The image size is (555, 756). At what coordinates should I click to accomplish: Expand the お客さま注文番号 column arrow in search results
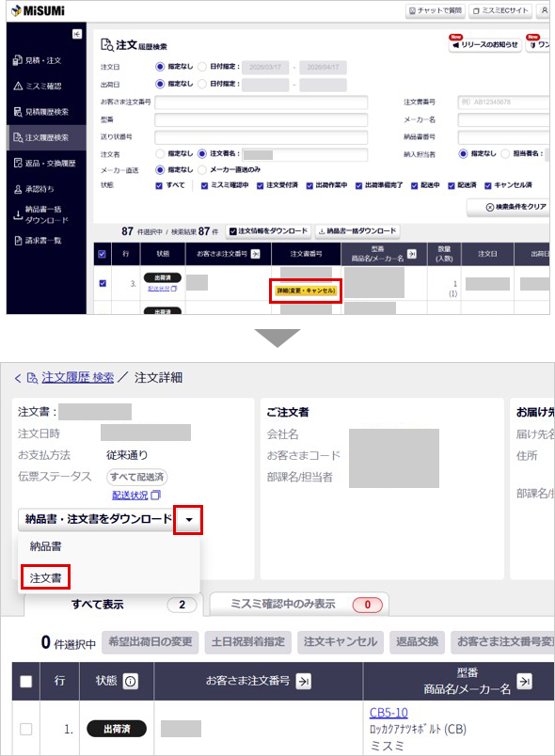[x=256, y=254]
